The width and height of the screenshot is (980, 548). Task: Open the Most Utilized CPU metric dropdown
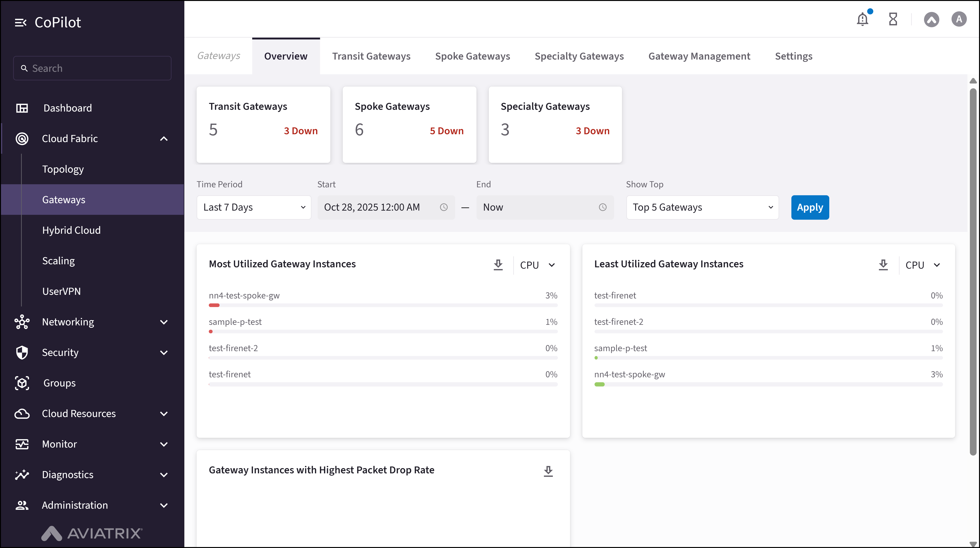pos(537,265)
